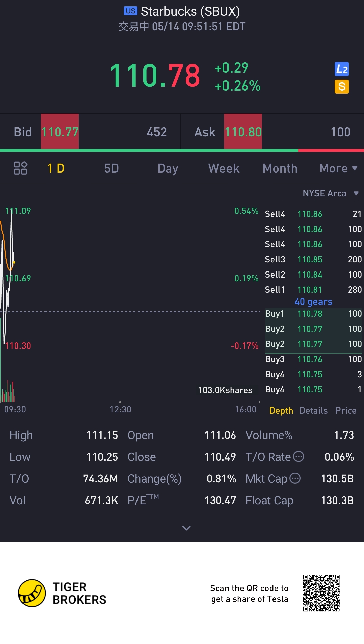Screen dimensions: 364x644
Task: Tap the orange dollar sign icon
Action: (x=342, y=87)
